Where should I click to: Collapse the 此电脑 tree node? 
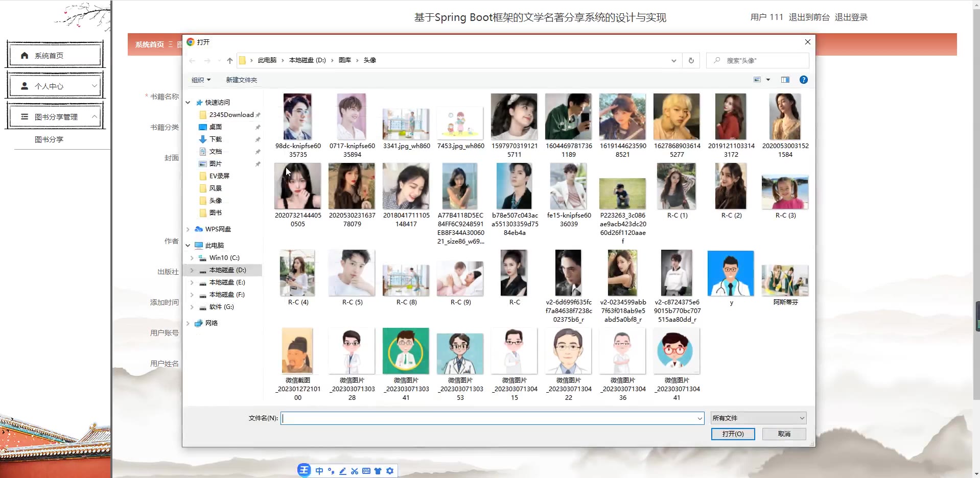coord(188,246)
